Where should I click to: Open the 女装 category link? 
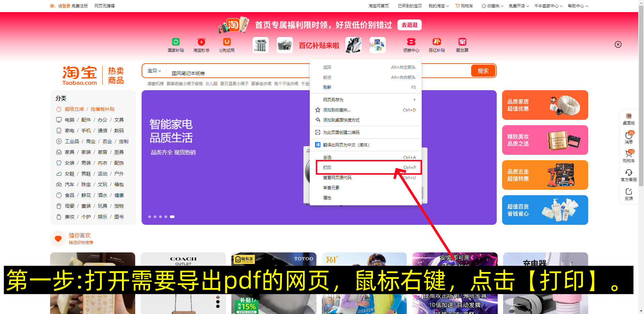pos(70,163)
